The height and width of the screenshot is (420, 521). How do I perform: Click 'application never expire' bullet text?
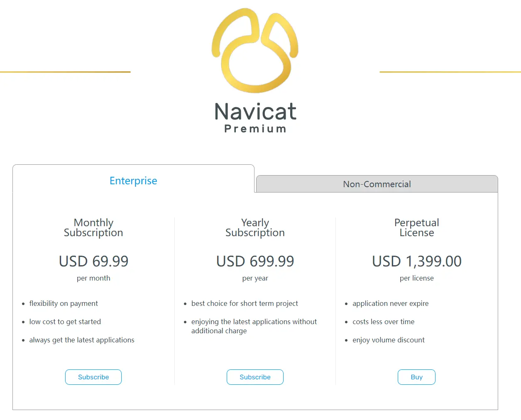[390, 303]
